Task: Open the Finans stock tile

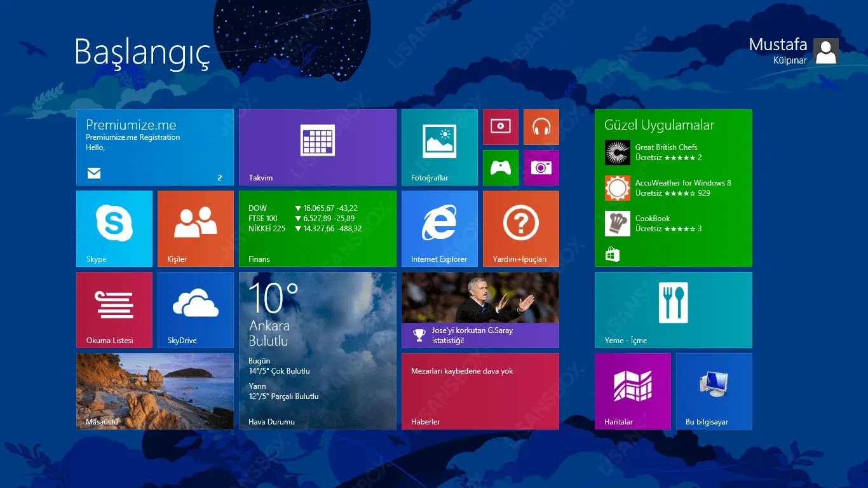Action: pos(318,229)
